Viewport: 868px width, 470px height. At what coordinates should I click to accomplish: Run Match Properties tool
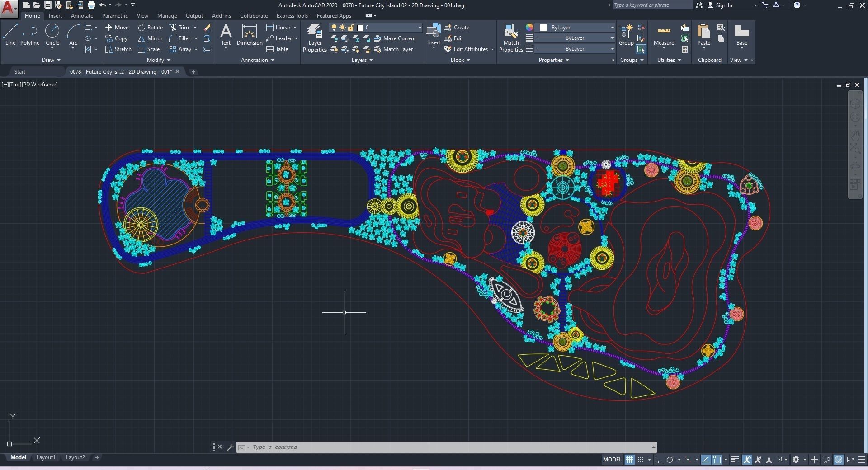pos(511,38)
